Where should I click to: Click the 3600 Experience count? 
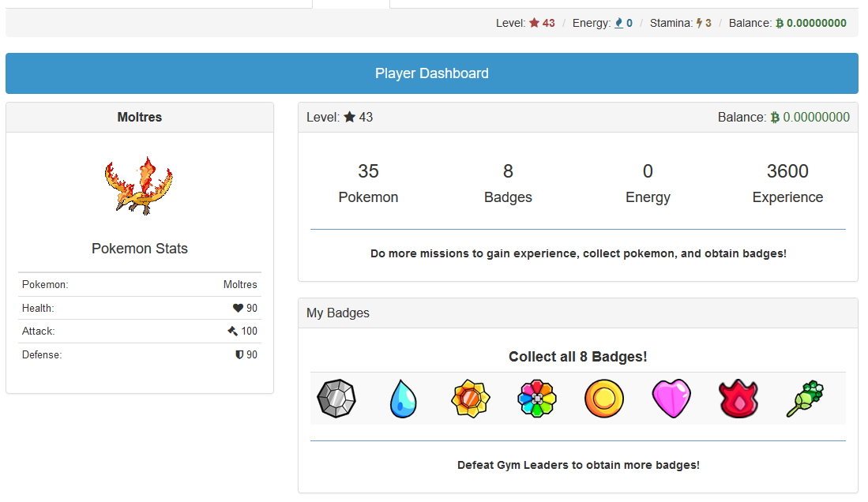click(787, 171)
